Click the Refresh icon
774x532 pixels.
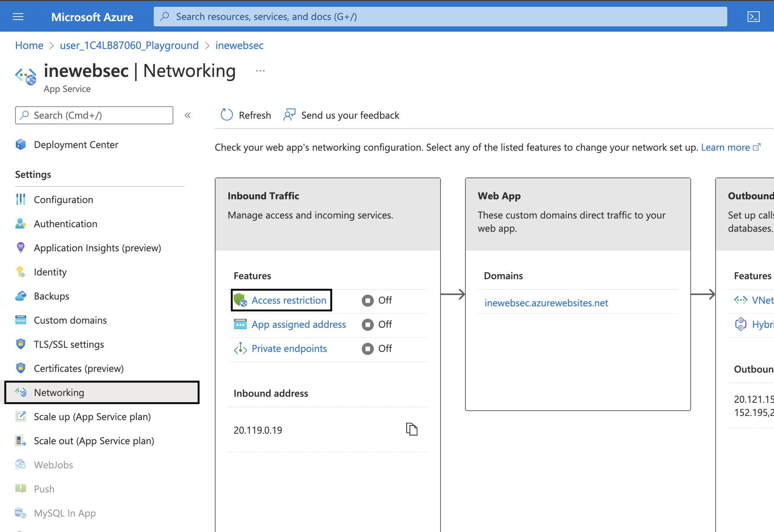[226, 115]
